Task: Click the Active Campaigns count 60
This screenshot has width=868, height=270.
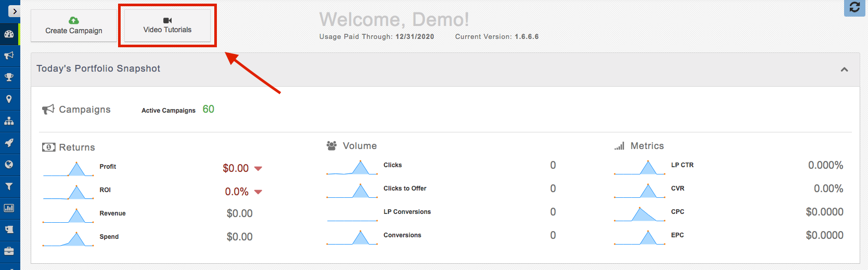Action: [209, 109]
